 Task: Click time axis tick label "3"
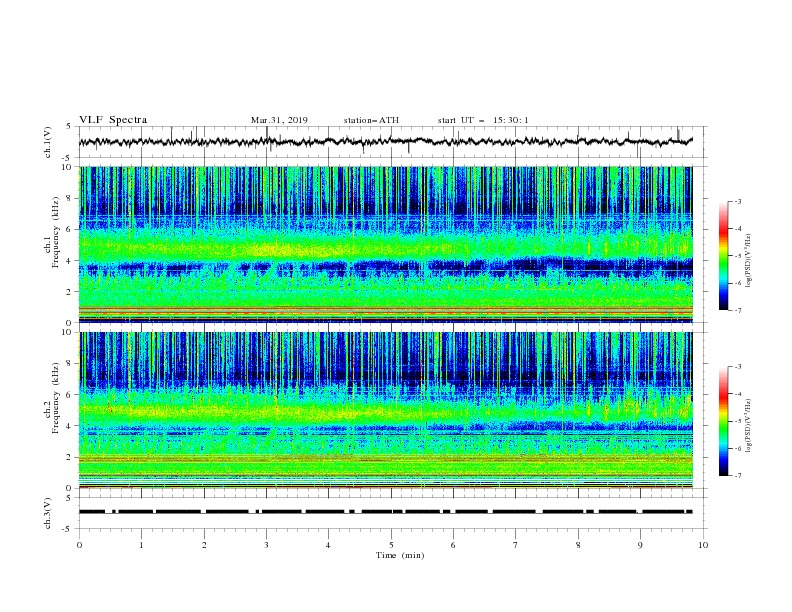pos(266,545)
